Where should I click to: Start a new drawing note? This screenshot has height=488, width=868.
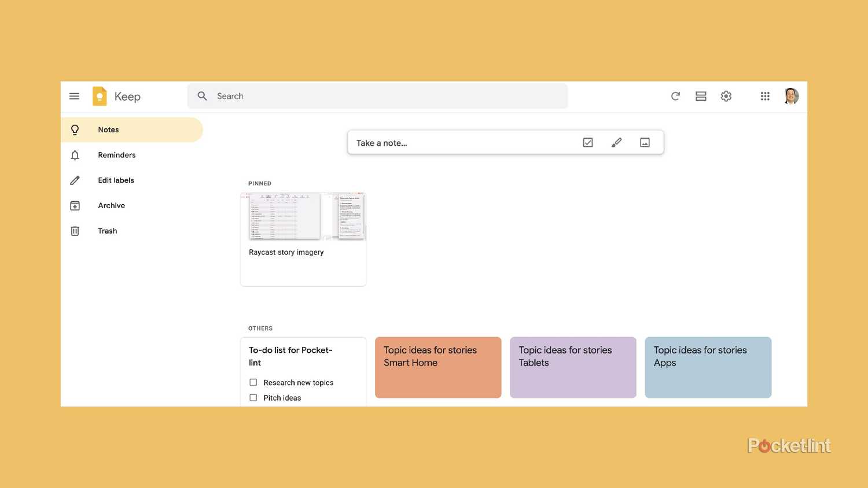616,142
